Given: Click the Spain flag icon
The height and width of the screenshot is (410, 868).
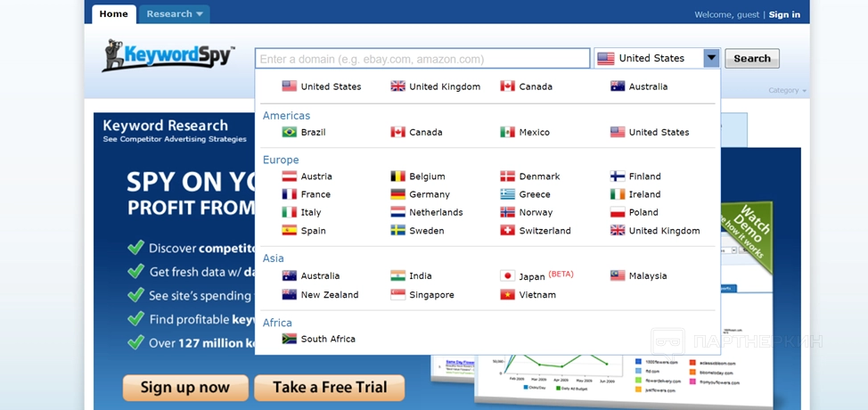Looking at the screenshot, I should click(290, 230).
